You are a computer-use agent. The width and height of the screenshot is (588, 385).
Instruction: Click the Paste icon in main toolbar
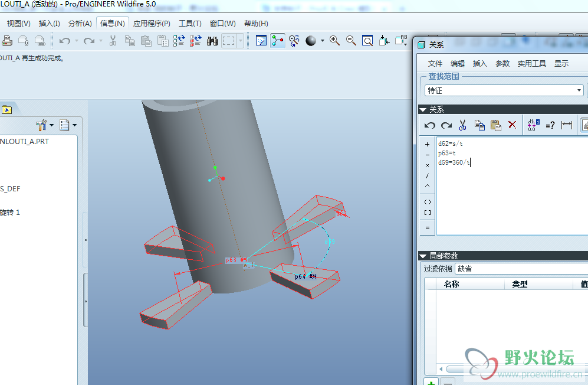tap(146, 41)
